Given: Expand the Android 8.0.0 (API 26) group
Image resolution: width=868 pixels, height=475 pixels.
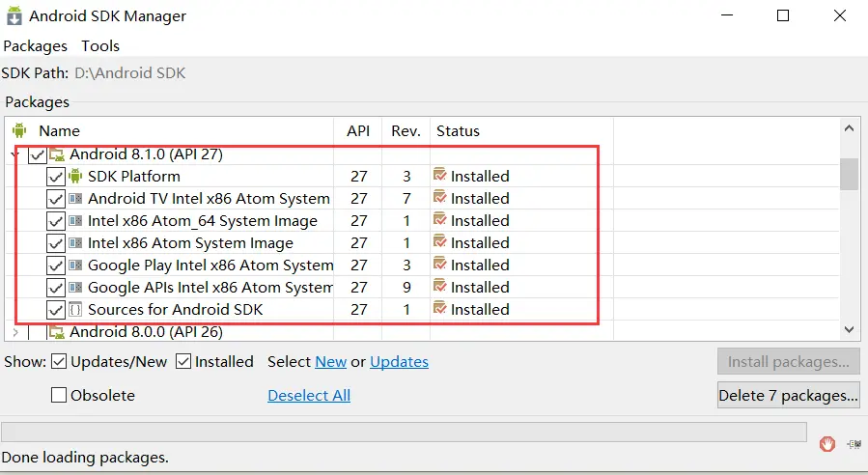Looking at the screenshot, I should click(14, 332).
